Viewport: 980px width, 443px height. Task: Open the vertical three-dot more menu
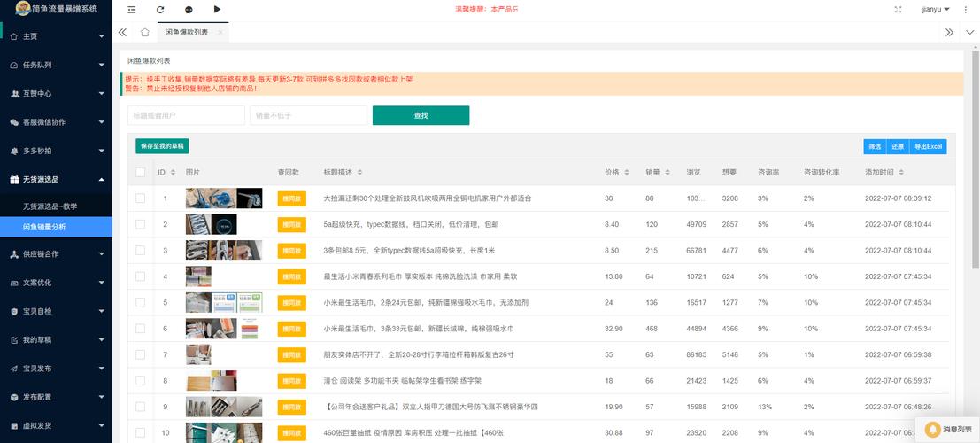pos(965,10)
